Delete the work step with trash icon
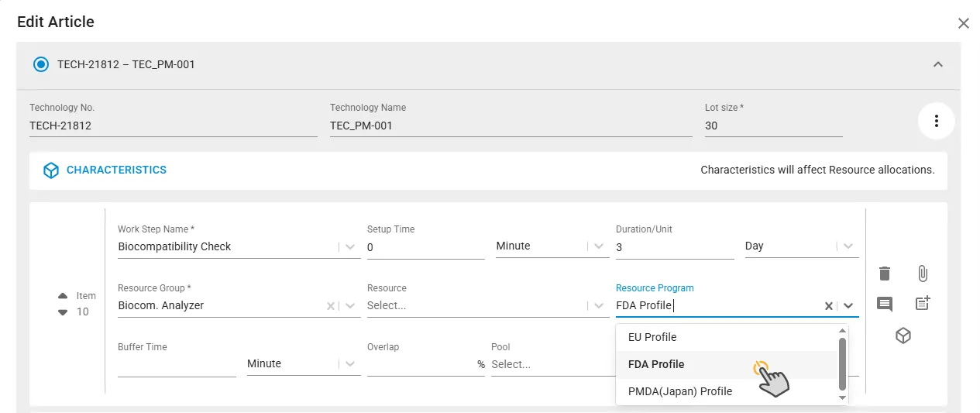Viewport: 980px width, 413px height. click(x=885, y=274)
